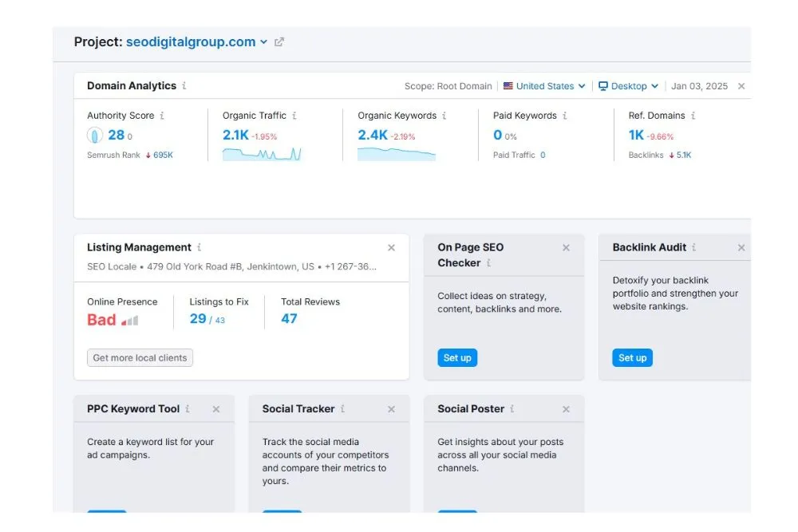Click the Backlink Audit info icon
Screen dimensions: 798x532
(693, 247)
